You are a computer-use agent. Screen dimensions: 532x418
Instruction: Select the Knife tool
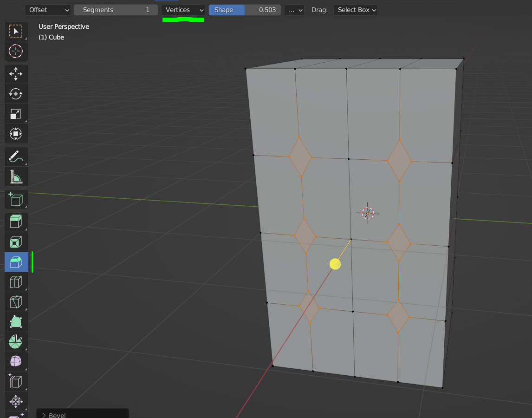click(16, 302)
